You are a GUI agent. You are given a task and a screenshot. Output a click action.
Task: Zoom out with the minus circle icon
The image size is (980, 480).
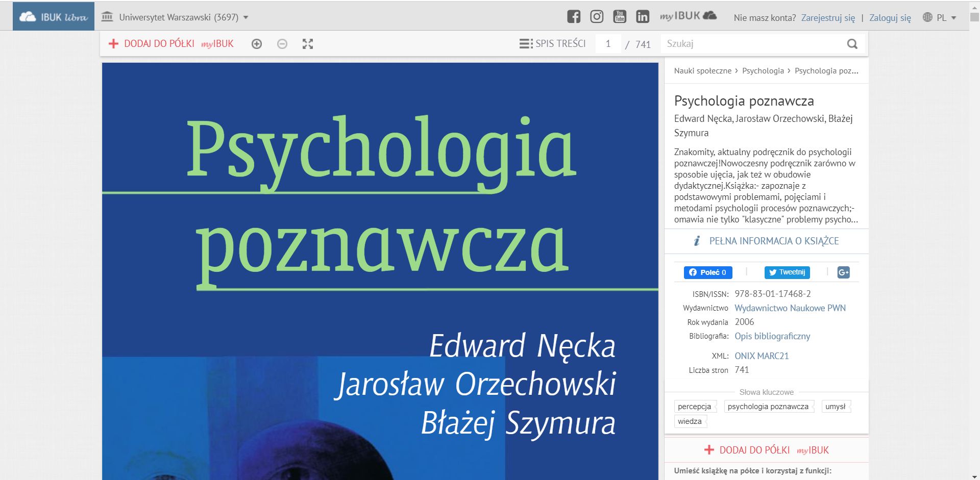click(282, 44)
